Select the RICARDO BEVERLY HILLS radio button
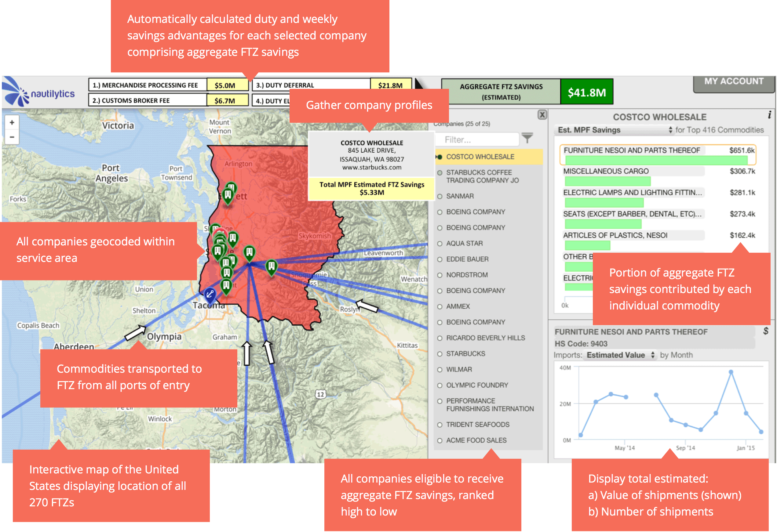Viewport: 777px width, 532px height. click(x=440, y=338)
